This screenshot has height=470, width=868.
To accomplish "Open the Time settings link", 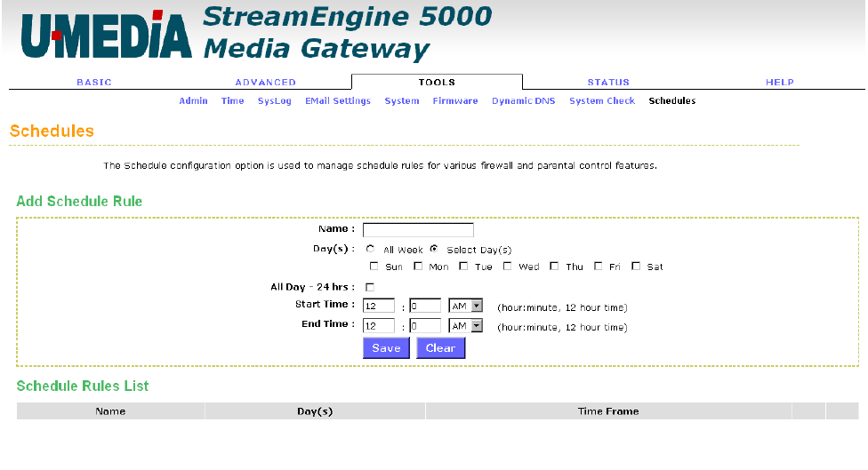I will point(232,100).
